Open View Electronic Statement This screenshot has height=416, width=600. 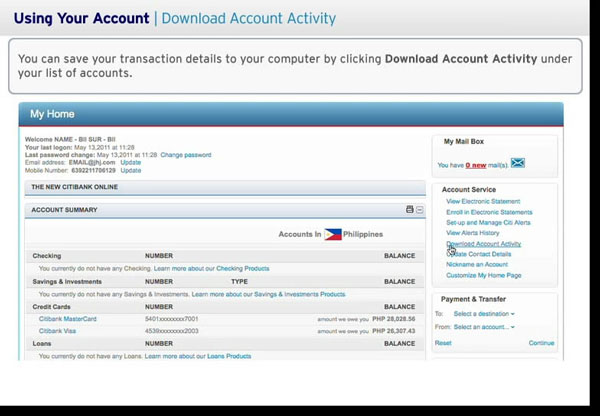coord(483,201)
